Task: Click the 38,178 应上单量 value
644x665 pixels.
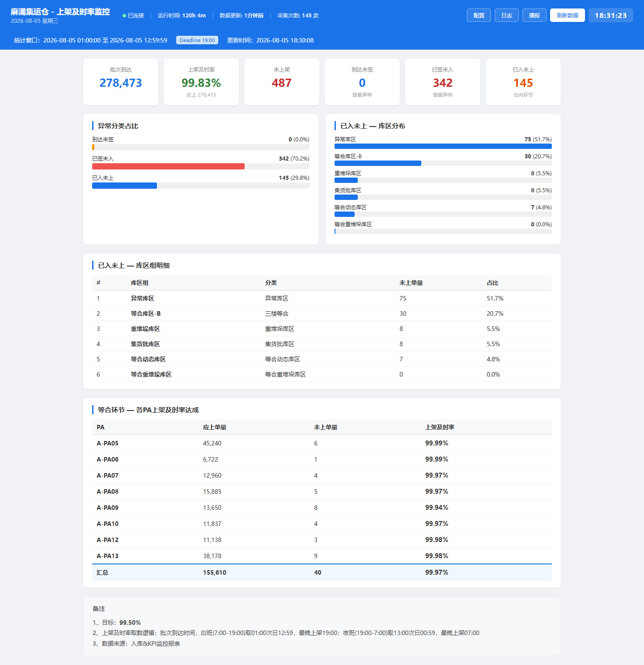Action: (212, 556)
